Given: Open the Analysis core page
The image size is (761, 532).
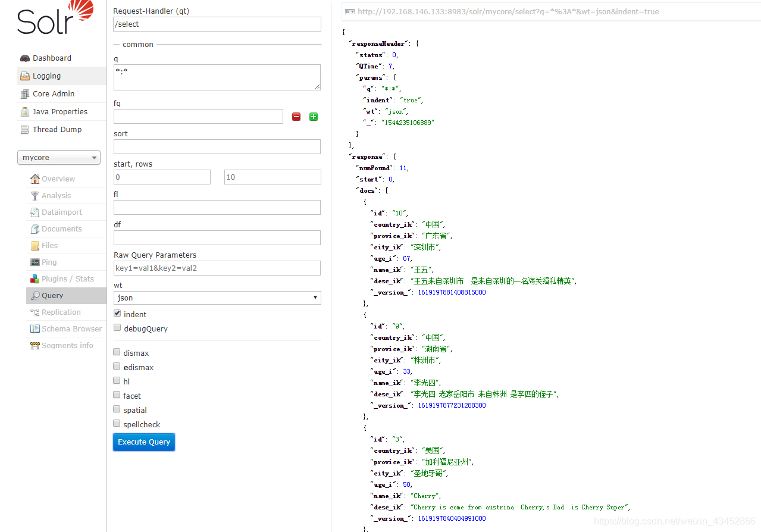Looking at the screenshot, I should click(x=66, y=196).
